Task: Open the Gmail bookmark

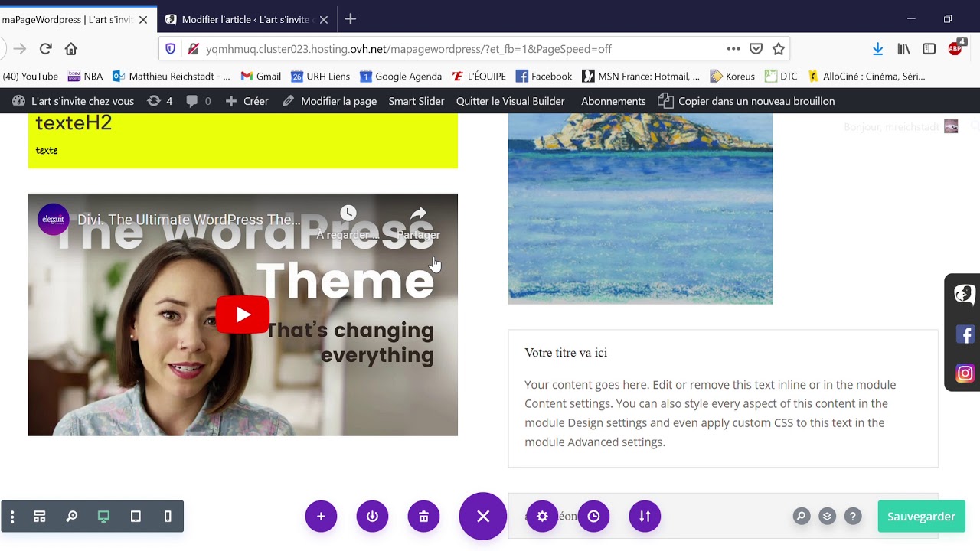Action: pos(261,76)
